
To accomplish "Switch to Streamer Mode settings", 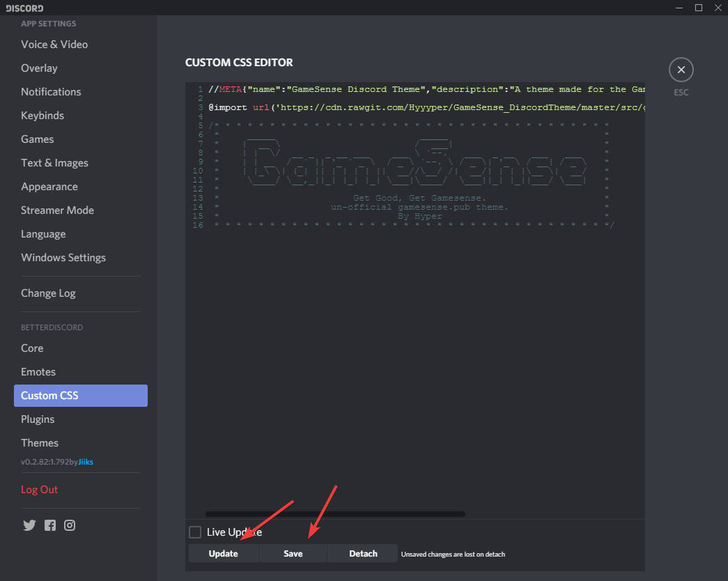I will (x=57, y=210).
